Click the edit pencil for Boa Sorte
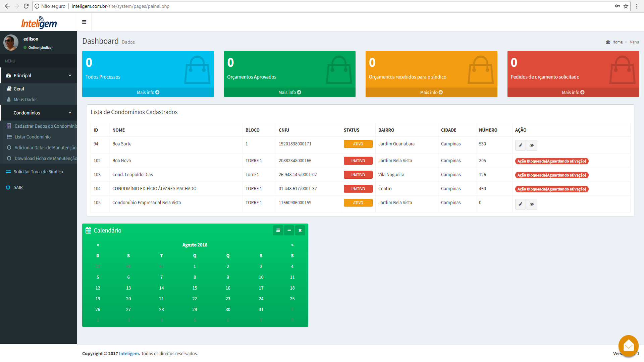This screenshot has width=644, height=362. [520, 145]
